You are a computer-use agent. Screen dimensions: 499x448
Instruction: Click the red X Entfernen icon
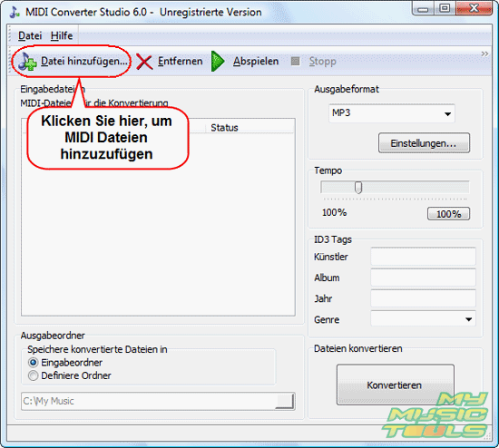[x=144, y=62]
